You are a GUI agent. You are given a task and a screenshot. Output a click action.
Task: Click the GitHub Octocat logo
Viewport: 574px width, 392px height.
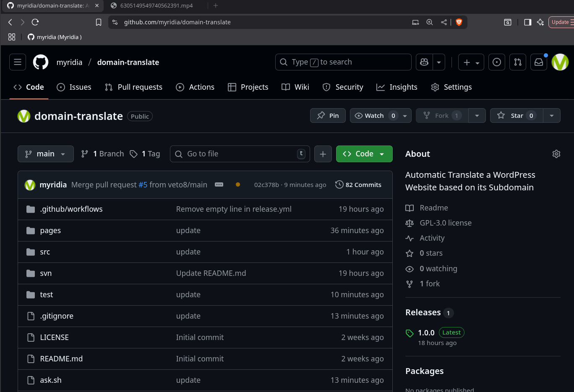41,62
